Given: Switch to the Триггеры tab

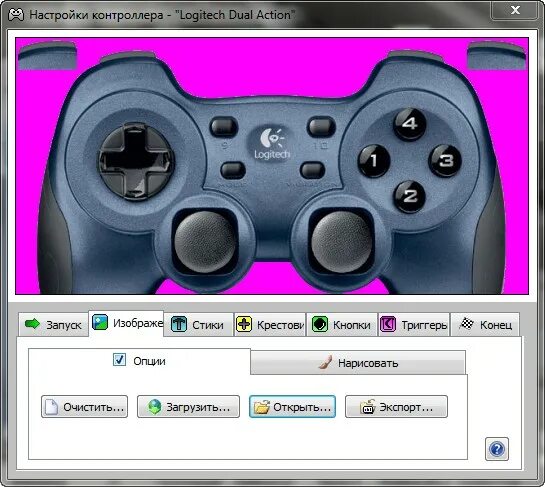Looking at the screenshot, I should (414, 325).
